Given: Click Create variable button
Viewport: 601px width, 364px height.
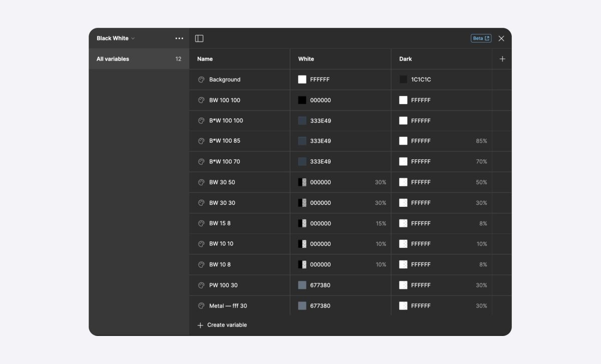Looking at the screenshot, I should (222, 325).
